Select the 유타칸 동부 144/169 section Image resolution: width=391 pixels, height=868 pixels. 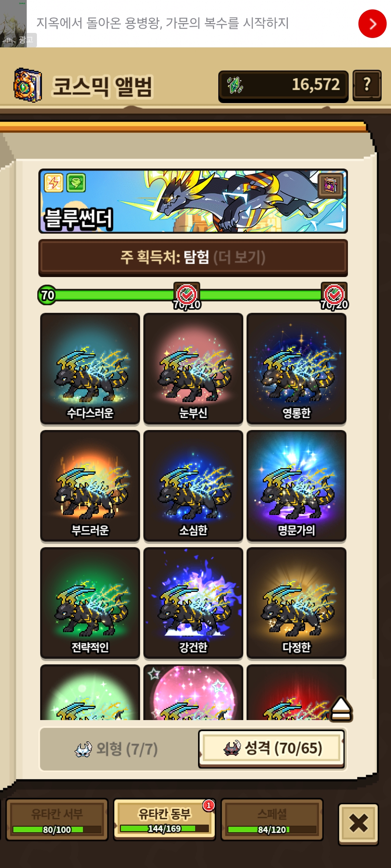[x=164, y=820]
